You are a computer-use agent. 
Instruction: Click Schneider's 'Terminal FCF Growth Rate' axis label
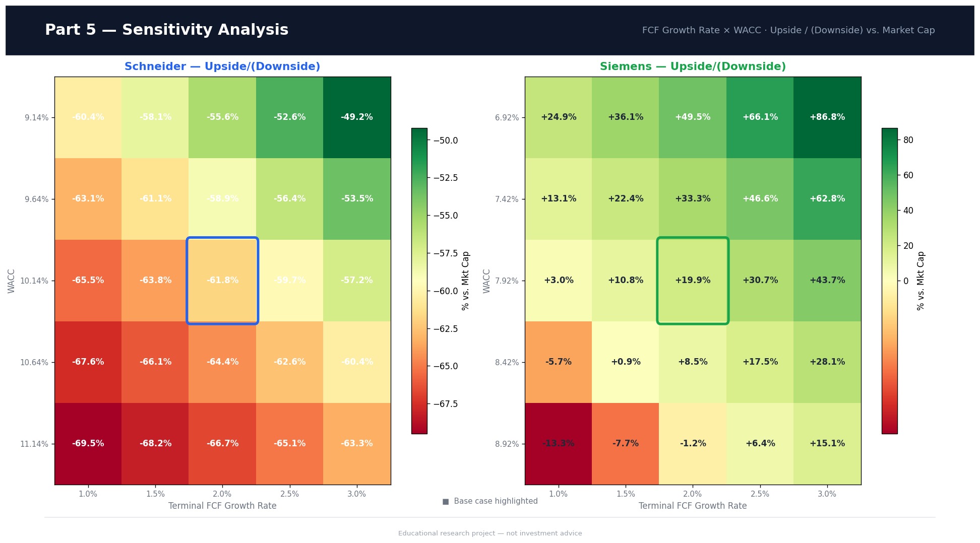point(222,506)
